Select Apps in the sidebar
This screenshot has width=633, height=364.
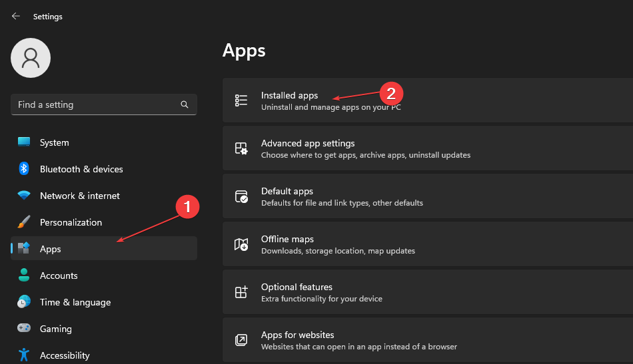click(x=51, y=249)
